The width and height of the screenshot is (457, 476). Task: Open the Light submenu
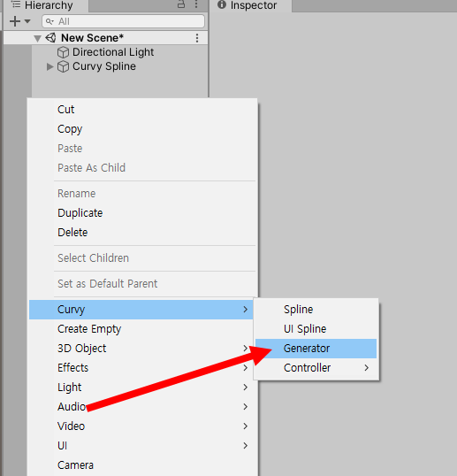click(x=141, y=387)
